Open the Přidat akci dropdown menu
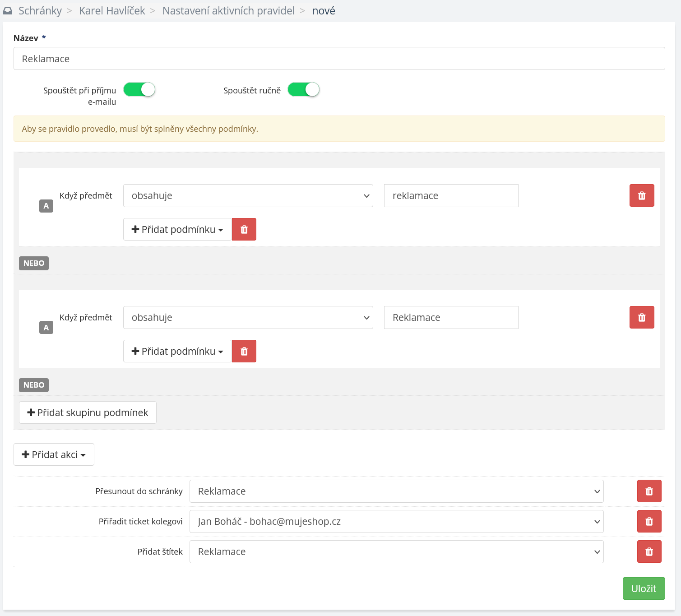 click(x=54, y=454)
